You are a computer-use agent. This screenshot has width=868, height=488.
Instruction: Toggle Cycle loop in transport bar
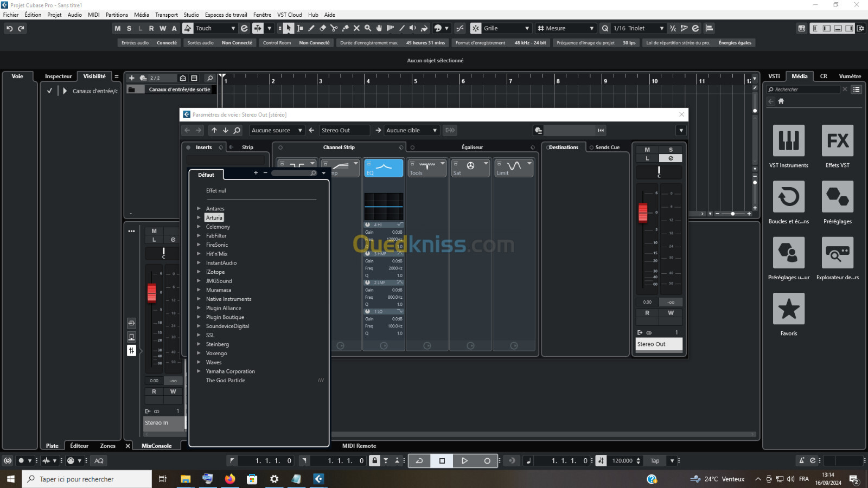point(419,461)
